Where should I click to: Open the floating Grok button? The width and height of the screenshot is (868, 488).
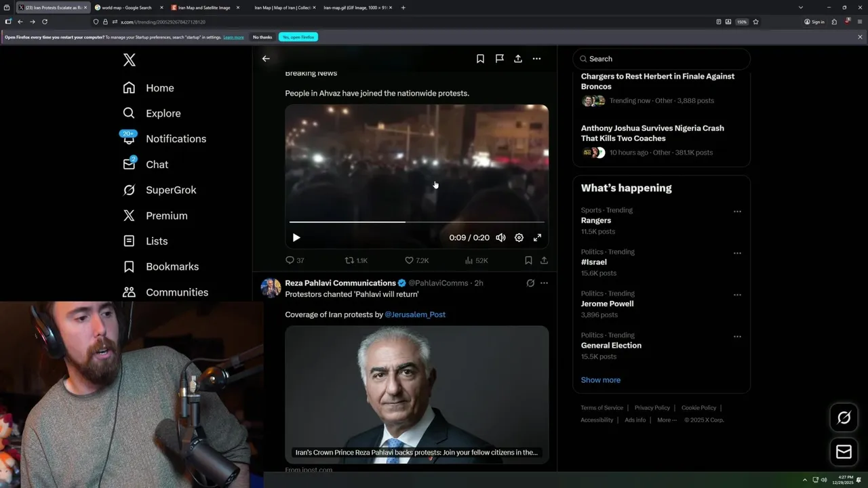(x=844, y=418)
